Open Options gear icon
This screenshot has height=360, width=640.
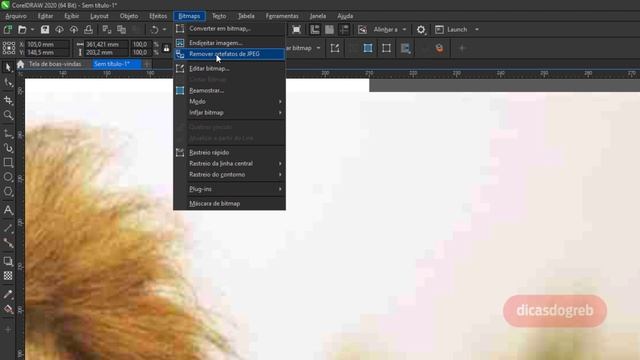tap(421, 29)
